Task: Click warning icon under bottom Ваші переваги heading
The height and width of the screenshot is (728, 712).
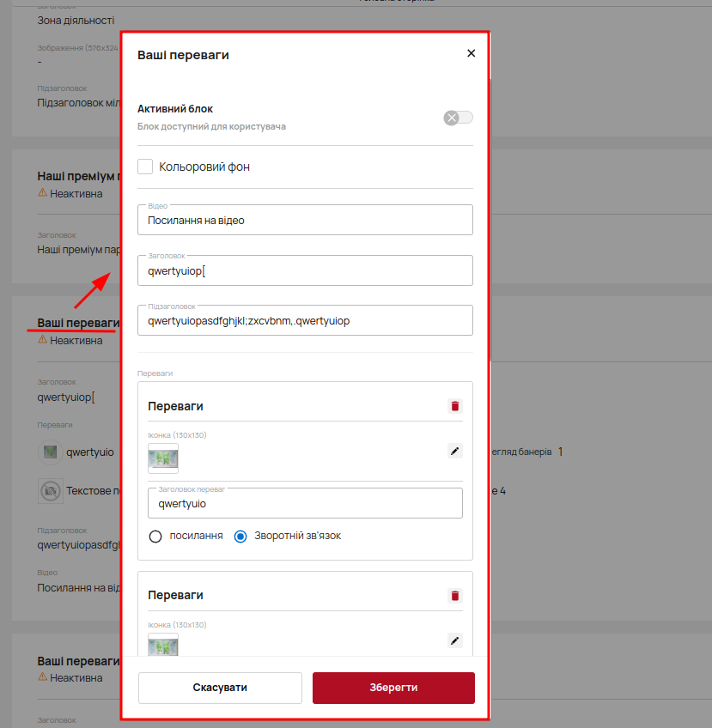Action: pos(42,677)
